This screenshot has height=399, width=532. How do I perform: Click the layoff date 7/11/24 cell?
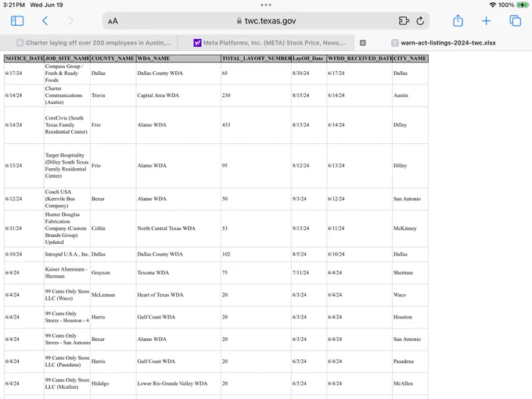click(x=309, y=273)
